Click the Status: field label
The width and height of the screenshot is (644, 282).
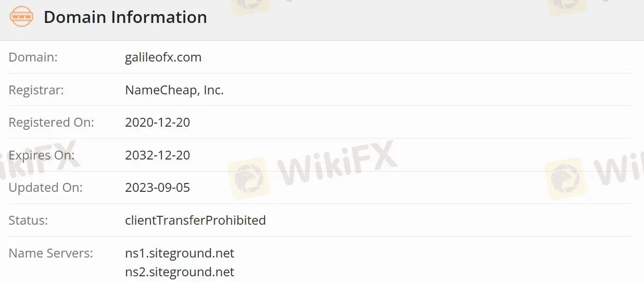click(28, 220)
